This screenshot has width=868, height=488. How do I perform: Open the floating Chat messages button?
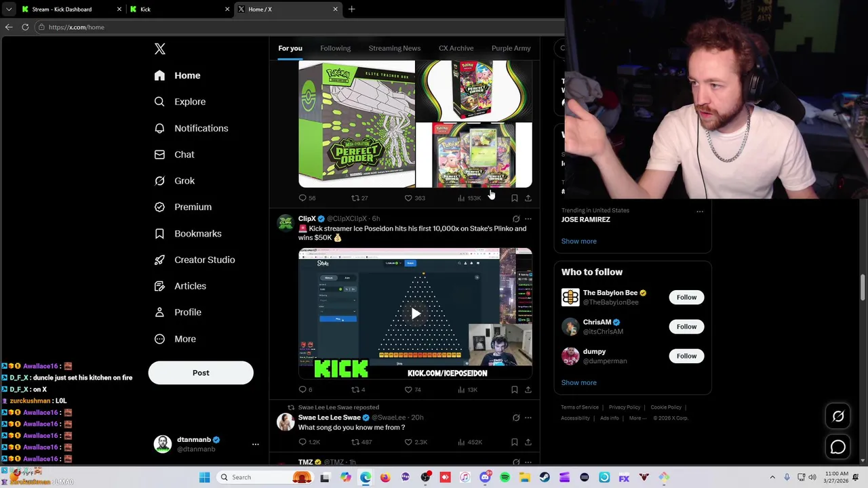coord(838,447)
